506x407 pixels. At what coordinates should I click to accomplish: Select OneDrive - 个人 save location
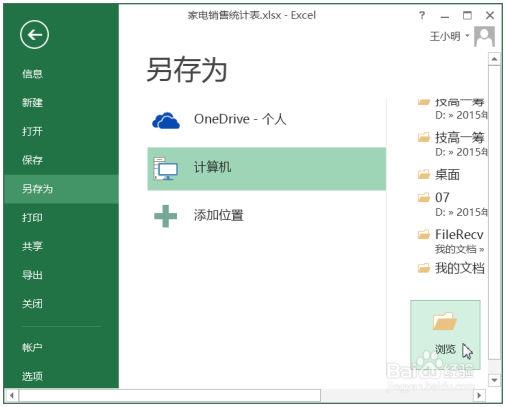pyautogui.click(x=267, y=120)
